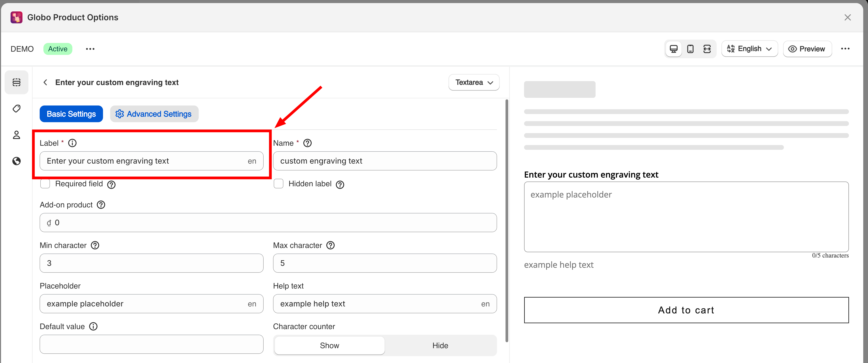Open the more options menu next to Active
The height and width of the screenshot is (363, 868).
point(90,49)
